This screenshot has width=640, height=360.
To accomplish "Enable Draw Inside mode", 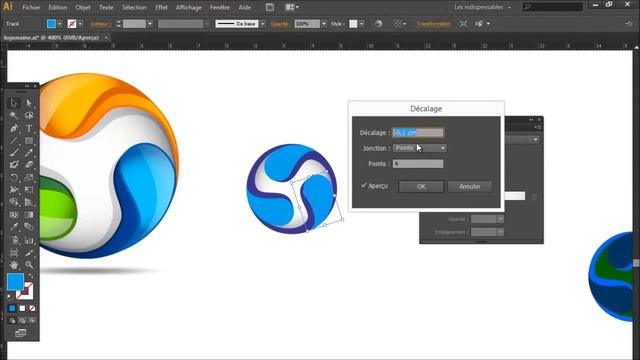I will point(32,320).
